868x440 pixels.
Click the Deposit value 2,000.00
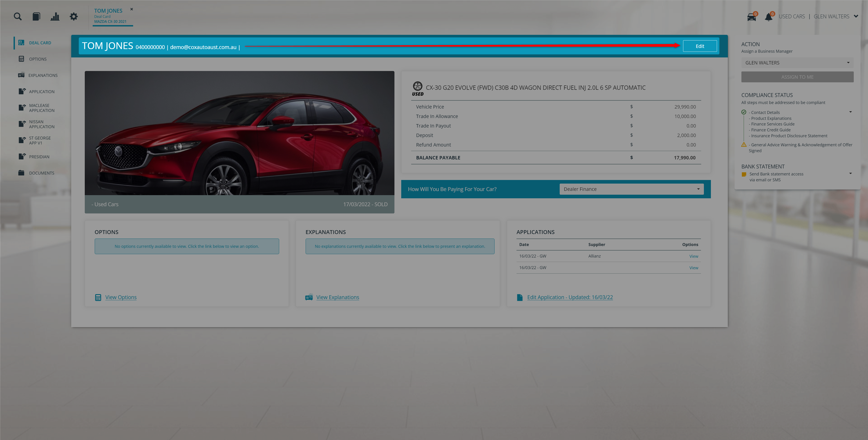click(x=686, y=135)
